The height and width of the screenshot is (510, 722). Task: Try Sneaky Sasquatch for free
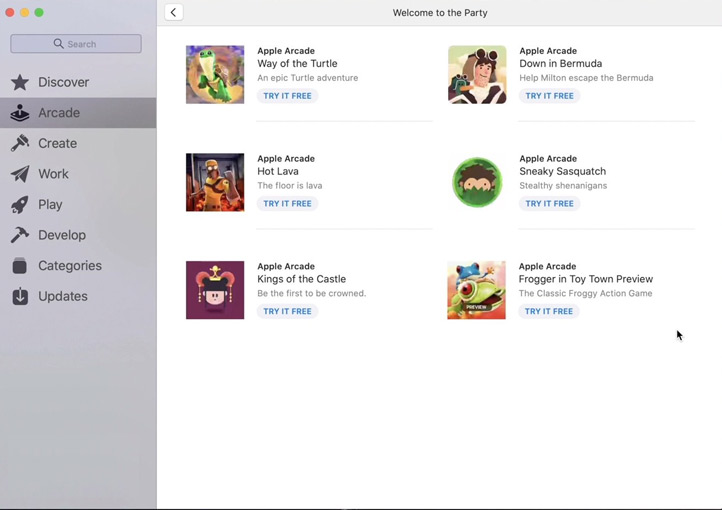click(549, 204)
